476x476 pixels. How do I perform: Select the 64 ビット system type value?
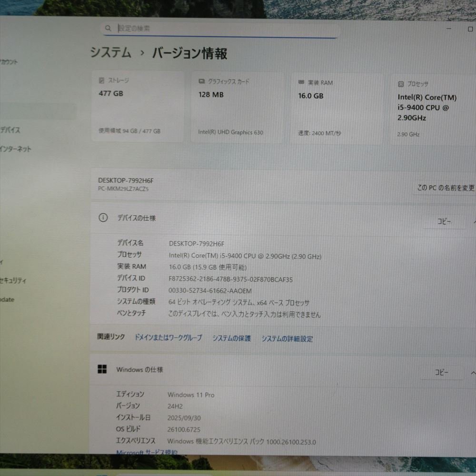coord(239,303)
